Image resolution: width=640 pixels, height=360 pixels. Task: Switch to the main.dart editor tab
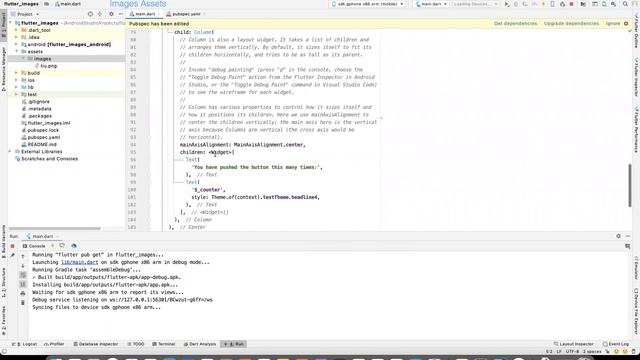point(144,14)
